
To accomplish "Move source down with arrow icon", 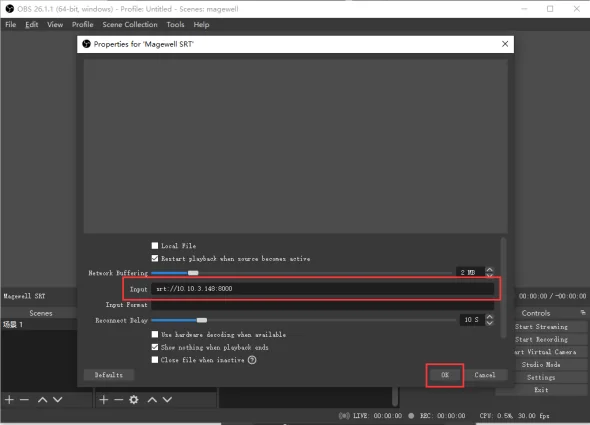I will 167,399.
